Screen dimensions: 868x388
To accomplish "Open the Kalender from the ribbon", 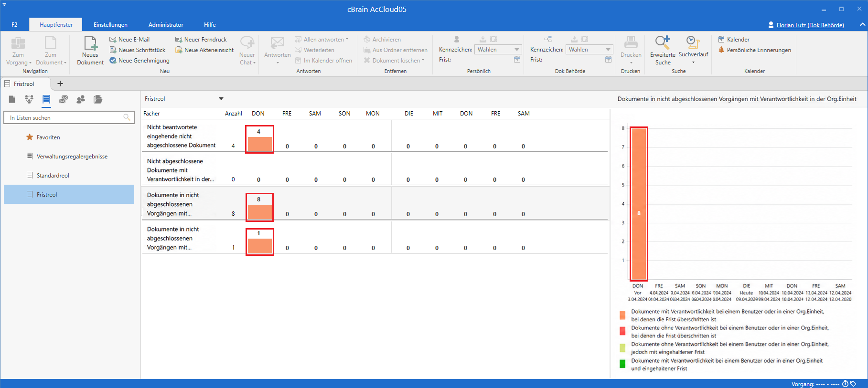I will (734, 40).
